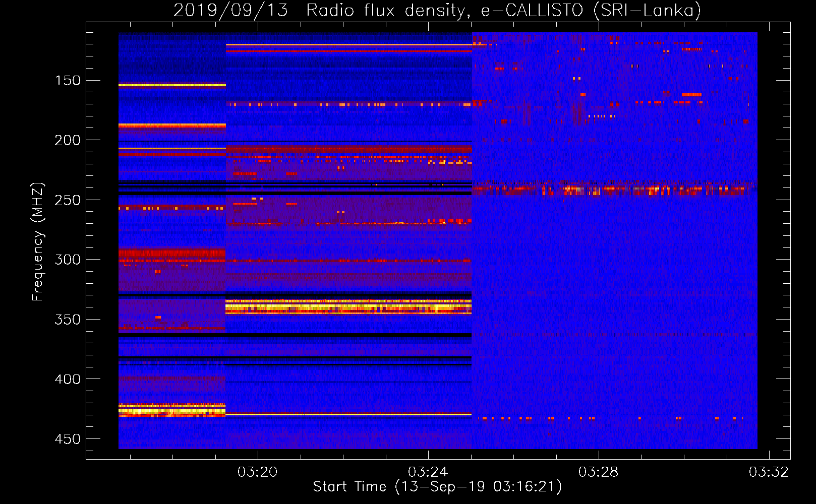Image resolution: width=816 pixels, height=504 pixels.
Task: Click the 450 frequency tick label
Action: 68,439
